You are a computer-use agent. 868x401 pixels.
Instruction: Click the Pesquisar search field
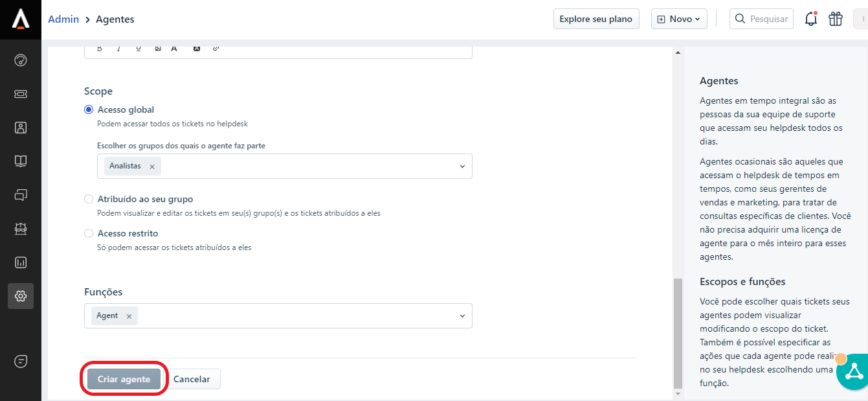(761, 19)
